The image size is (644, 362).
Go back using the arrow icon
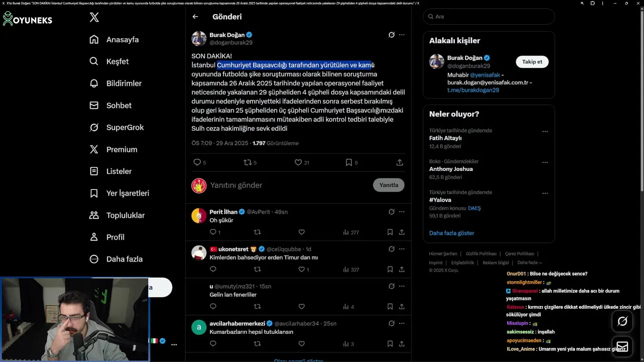click(195, 17)
